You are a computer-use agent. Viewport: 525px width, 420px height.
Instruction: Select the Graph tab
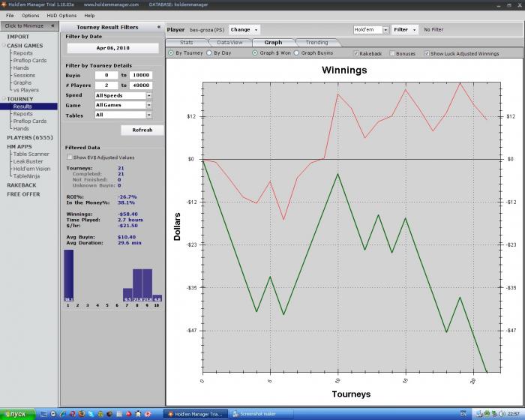pyautogui.click(x=273, y=43)
